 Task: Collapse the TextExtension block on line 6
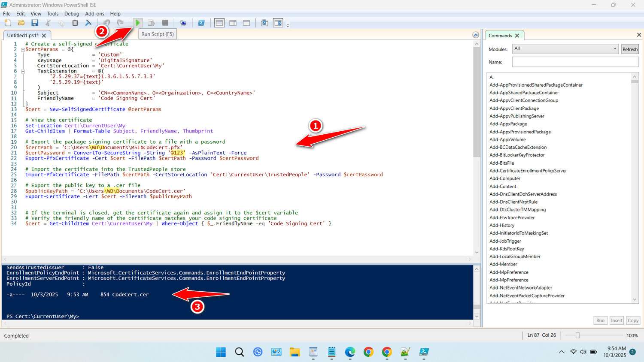click(22, 71)
